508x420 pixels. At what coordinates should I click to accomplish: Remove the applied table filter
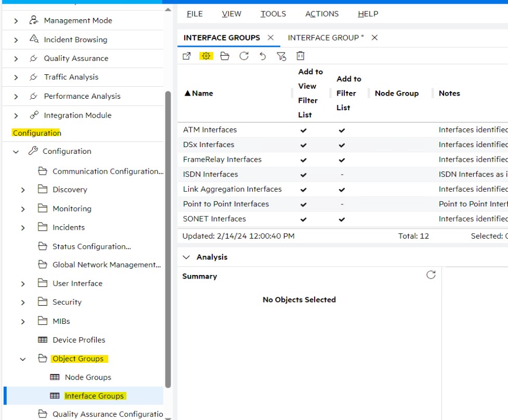tap(281, 56)
